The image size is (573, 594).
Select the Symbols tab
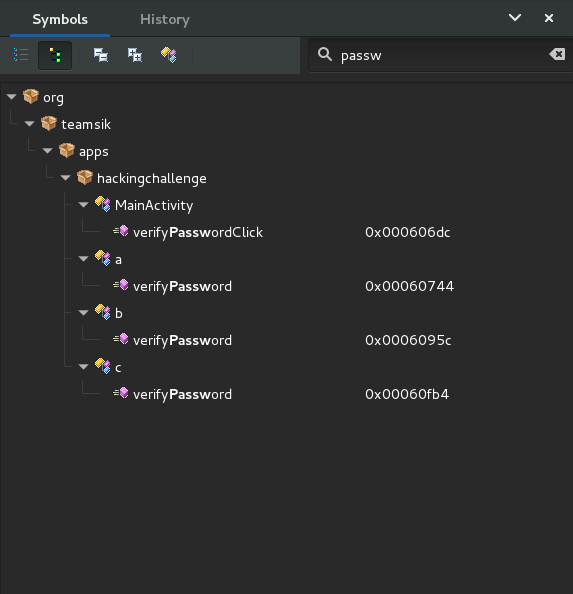(x=60, y=19)
